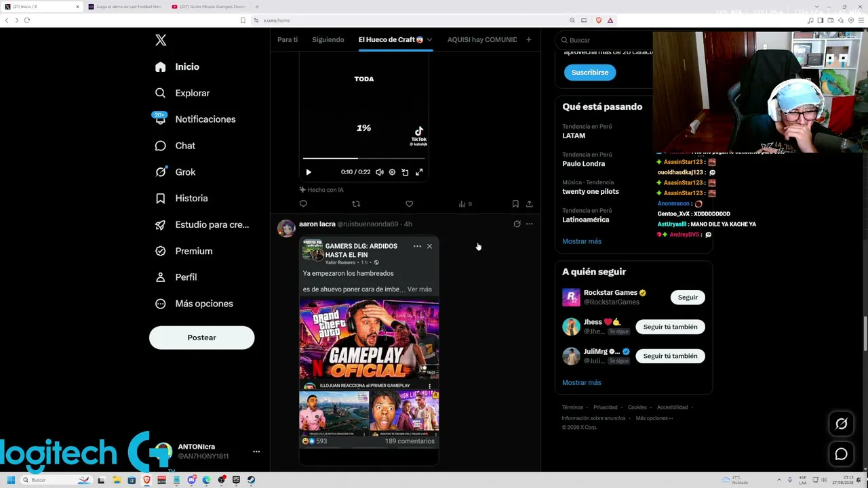Open File Explorer from the taskbar

(117, 480)
